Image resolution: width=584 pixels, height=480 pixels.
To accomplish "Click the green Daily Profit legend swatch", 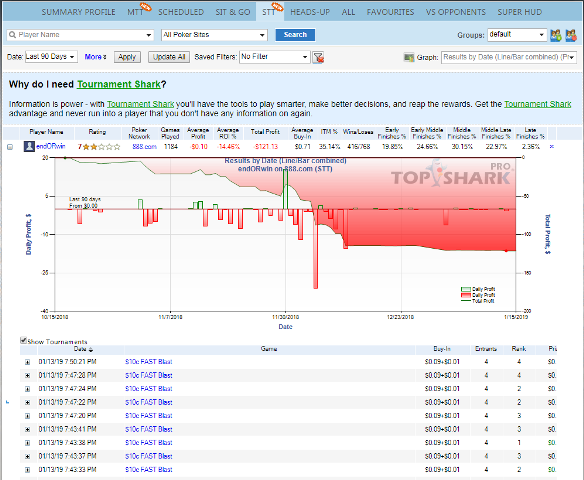I will click(x=466, y=289).
